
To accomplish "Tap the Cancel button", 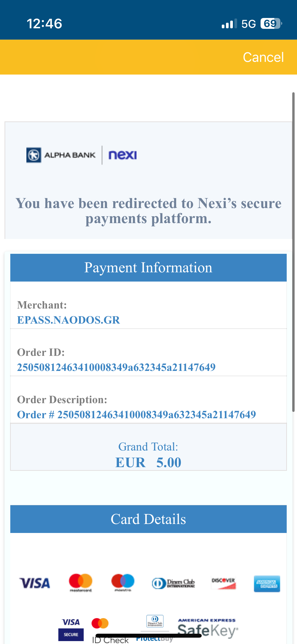I will pyautogui.click(x=263, y=57).
